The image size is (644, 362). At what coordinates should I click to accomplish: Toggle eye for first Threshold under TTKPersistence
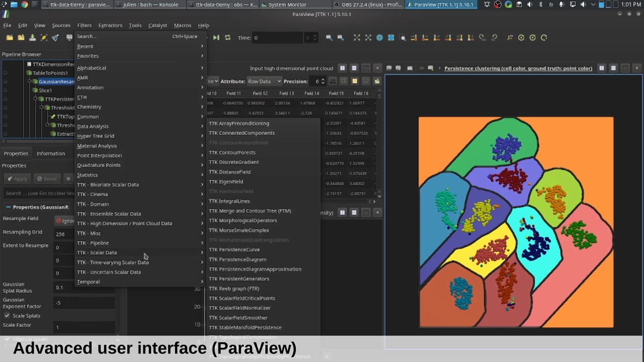tap(6, 108)
